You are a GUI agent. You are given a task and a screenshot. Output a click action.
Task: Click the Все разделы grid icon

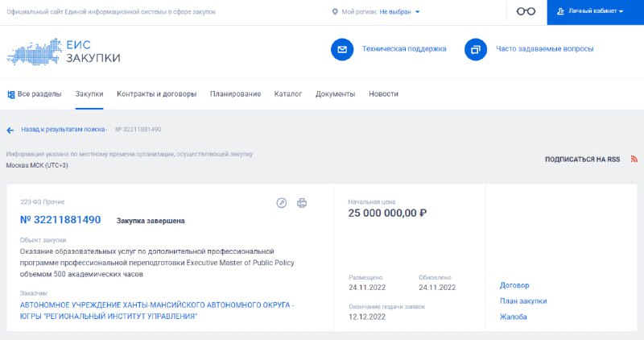click(11, 94)
